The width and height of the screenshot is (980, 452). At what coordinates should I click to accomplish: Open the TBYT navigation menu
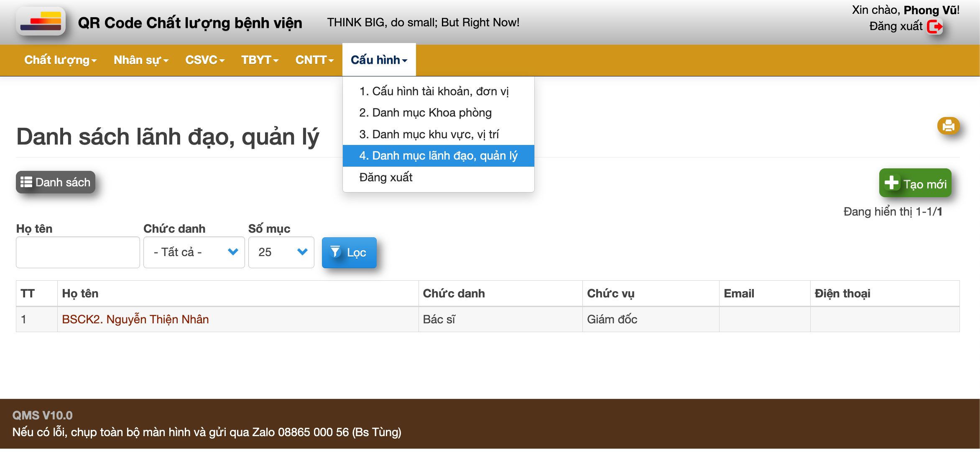click(260, 60)
